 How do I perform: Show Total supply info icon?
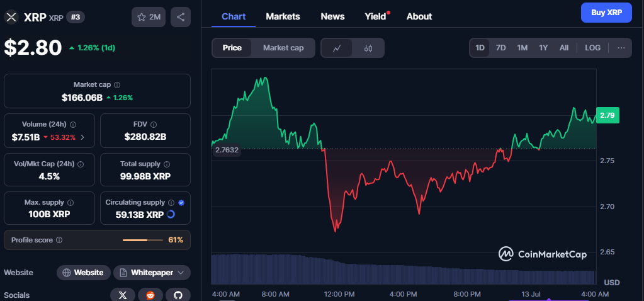tap(167, 164)
